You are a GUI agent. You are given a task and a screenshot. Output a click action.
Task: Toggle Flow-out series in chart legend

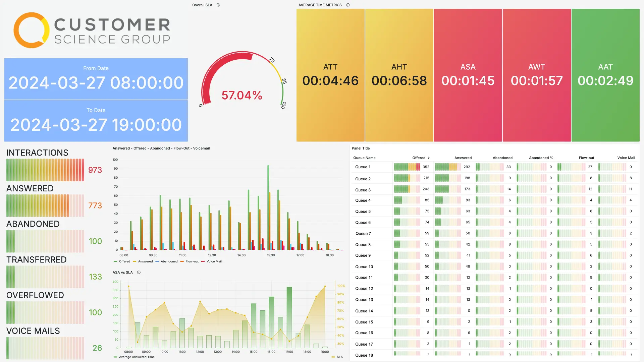click(x=192, y=261)
